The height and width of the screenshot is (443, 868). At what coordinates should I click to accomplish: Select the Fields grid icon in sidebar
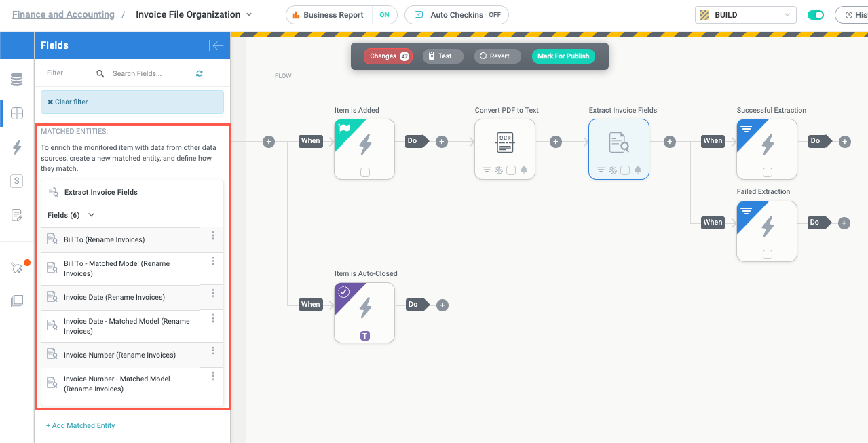pos(17,113)
